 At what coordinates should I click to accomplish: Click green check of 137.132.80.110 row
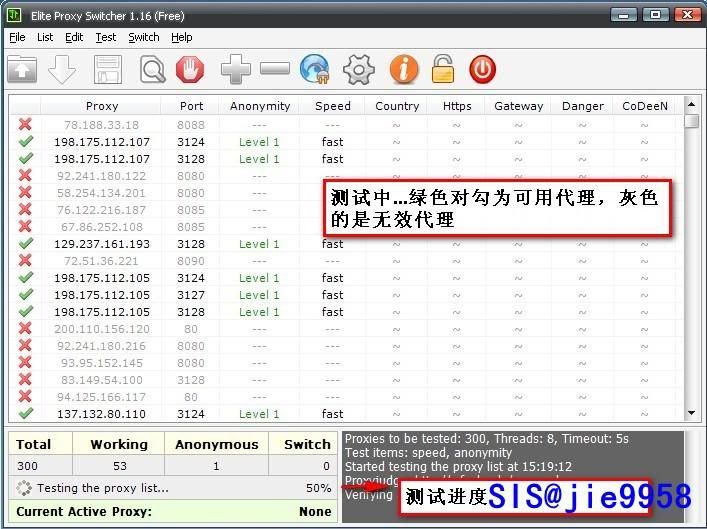tap(26, 413)
